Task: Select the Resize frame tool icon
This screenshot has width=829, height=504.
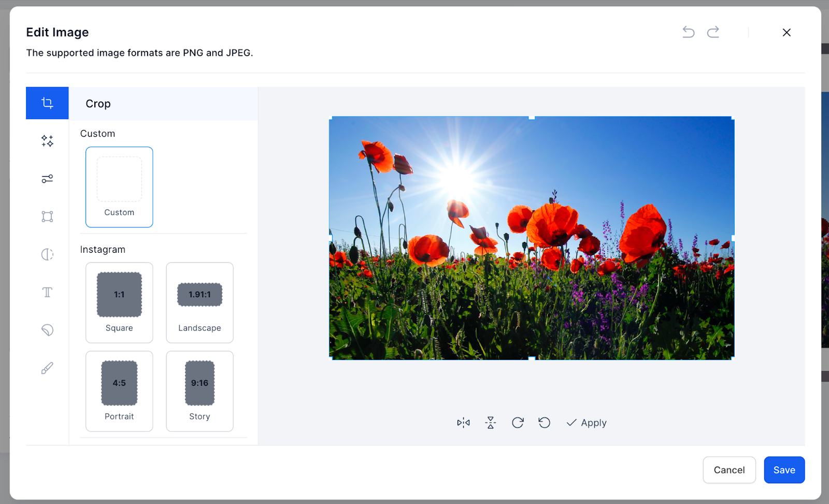Action: coord(47,217)
